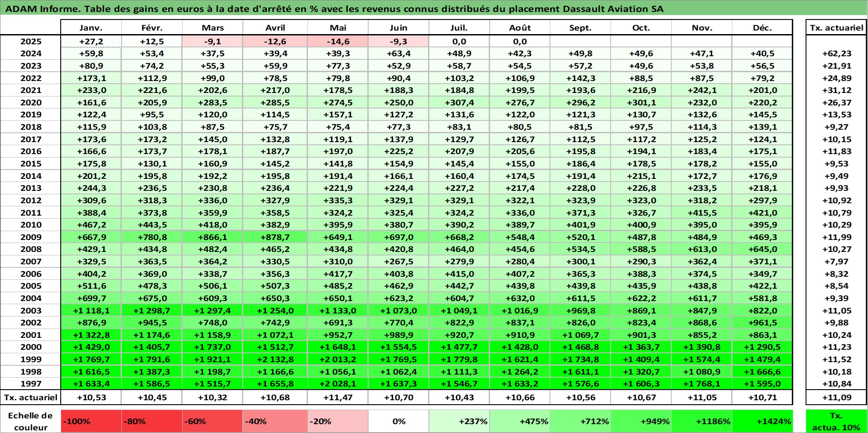Click the 2009 row label
Image resolution: width=868 pixels, height=433 pixels.
pyautogui.click(x=31, y=237)
